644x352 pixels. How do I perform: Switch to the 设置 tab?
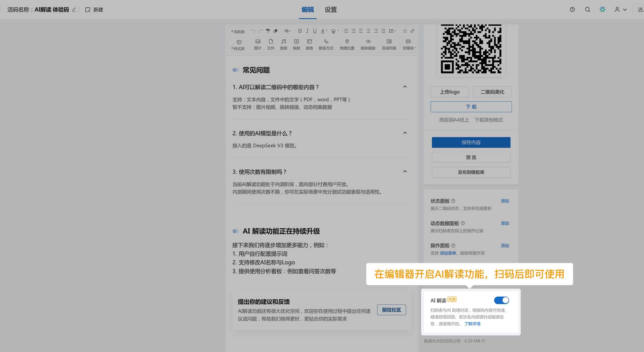point(330,10)
